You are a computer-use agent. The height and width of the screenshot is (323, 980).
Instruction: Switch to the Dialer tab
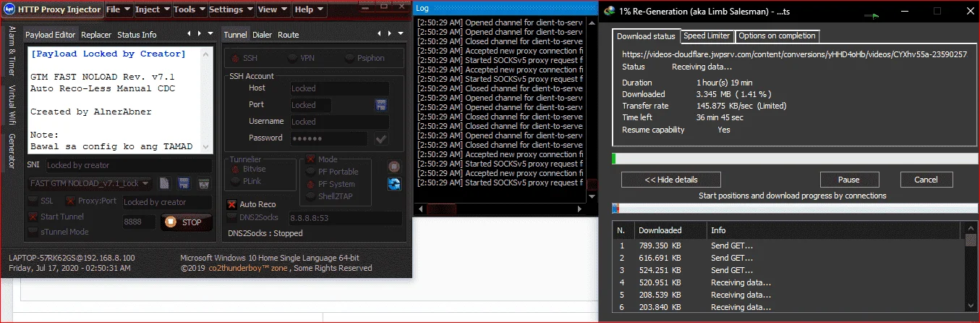[263, 35]
